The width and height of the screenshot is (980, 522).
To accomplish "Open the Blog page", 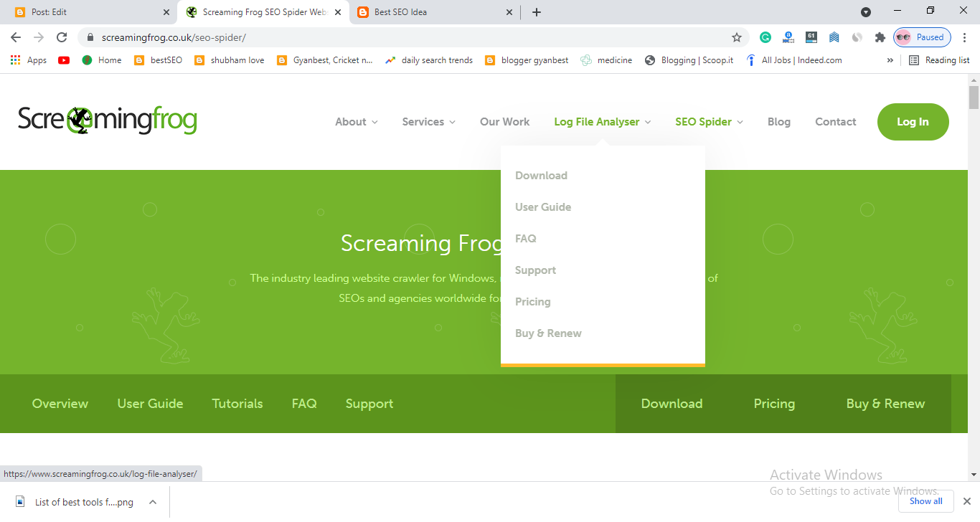I will [779, 122].
